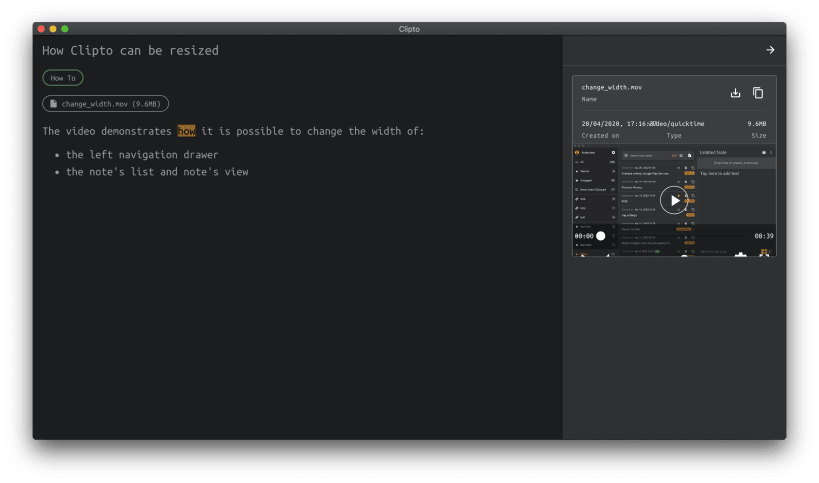Viewport: 819px width, 483px height.
Task: Maximize the Clipto window with the green button
Action: (65, 29)
